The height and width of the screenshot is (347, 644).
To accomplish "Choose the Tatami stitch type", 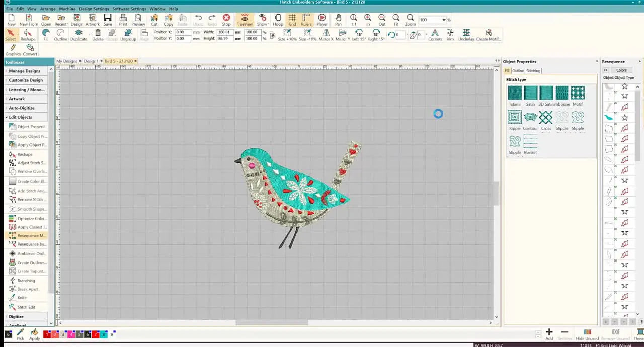I will tap(515, 96).
